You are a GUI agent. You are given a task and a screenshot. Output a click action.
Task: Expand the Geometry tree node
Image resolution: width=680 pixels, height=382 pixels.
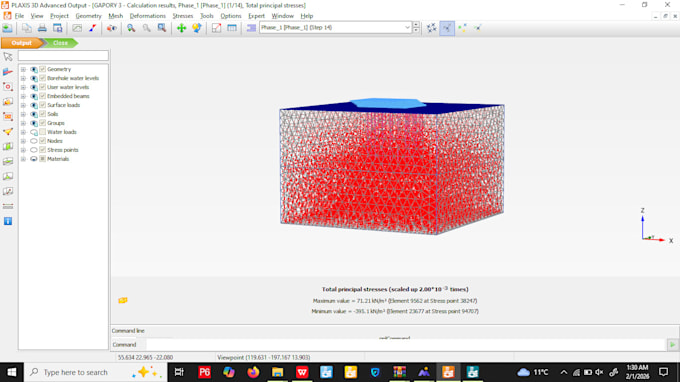23,69
